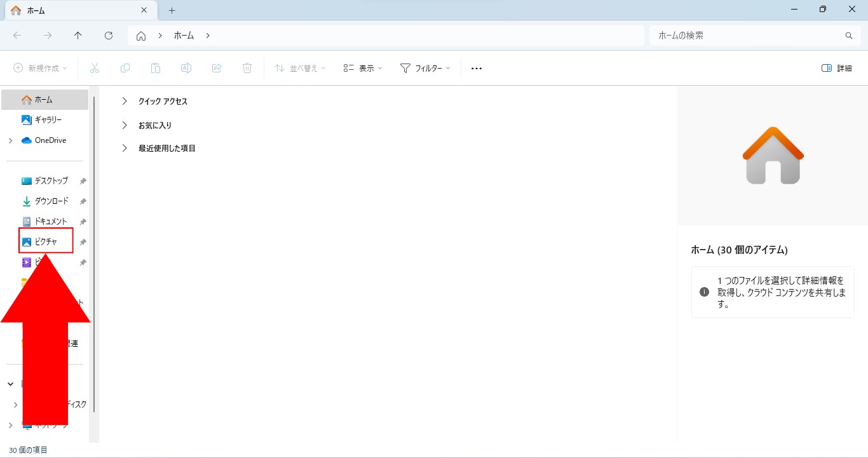
Task: Open a new tab with plus button
Action: (x=172, y=11)
